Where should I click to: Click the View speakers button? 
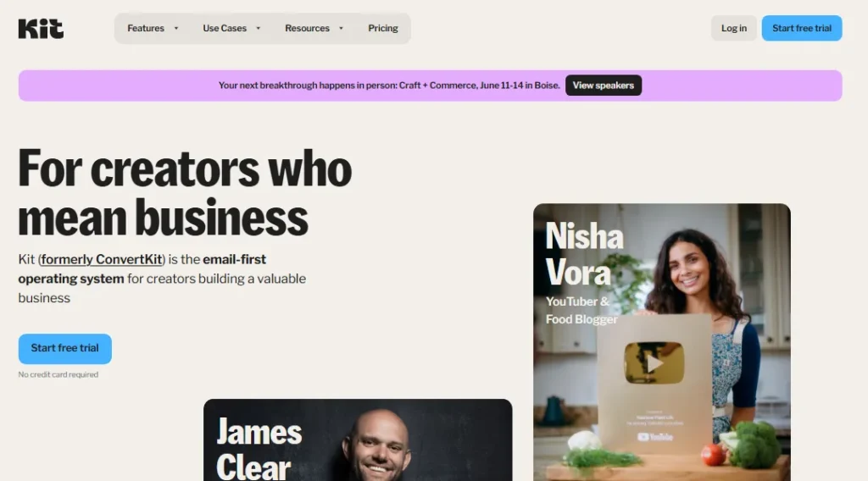[604, 86]
